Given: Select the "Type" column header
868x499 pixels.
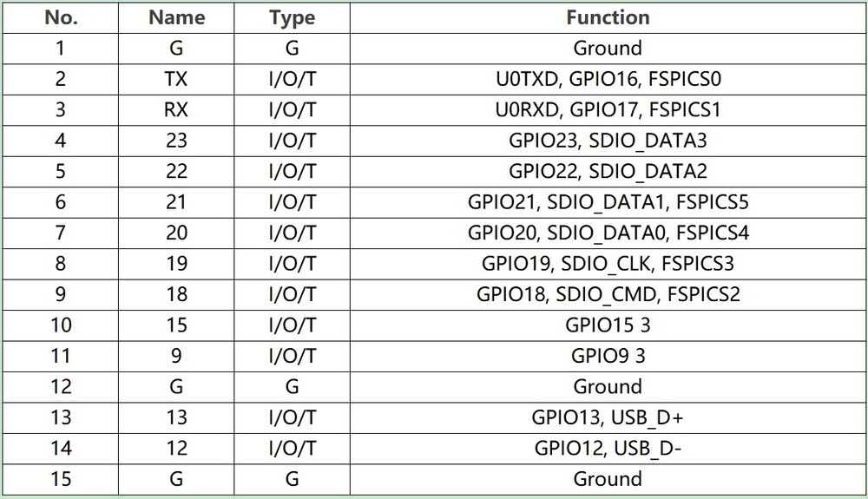Looking at the screenshot, I should click(x=292, y=17).
